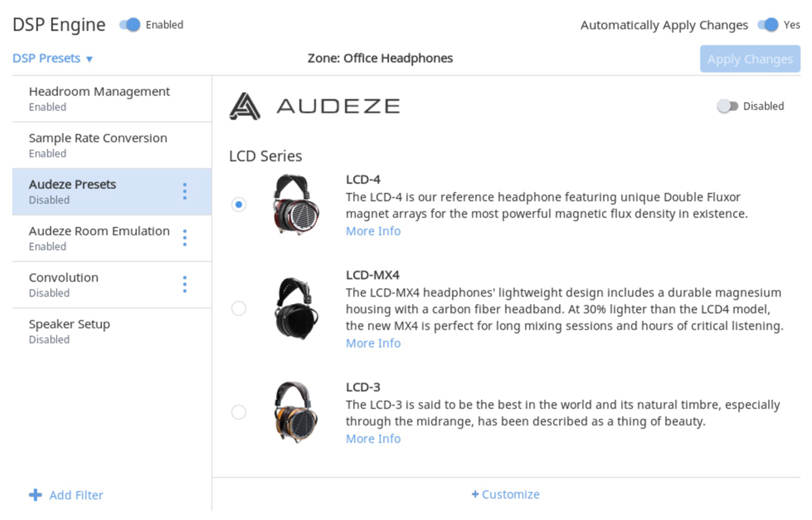The height and width of the screenshot is (520, 812).
Task: Select the LCD-3 radio button
Action: coord(239,412)
